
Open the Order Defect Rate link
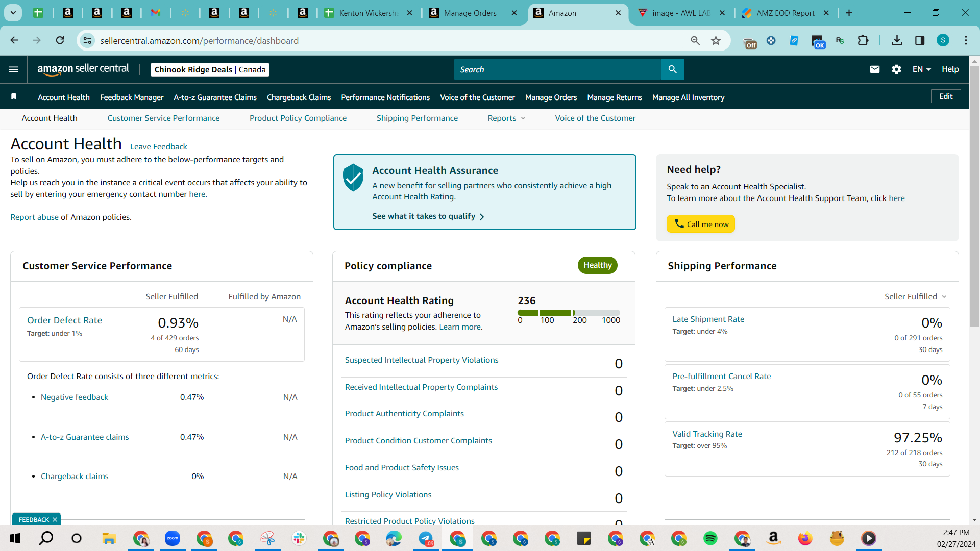pos(64,320)
